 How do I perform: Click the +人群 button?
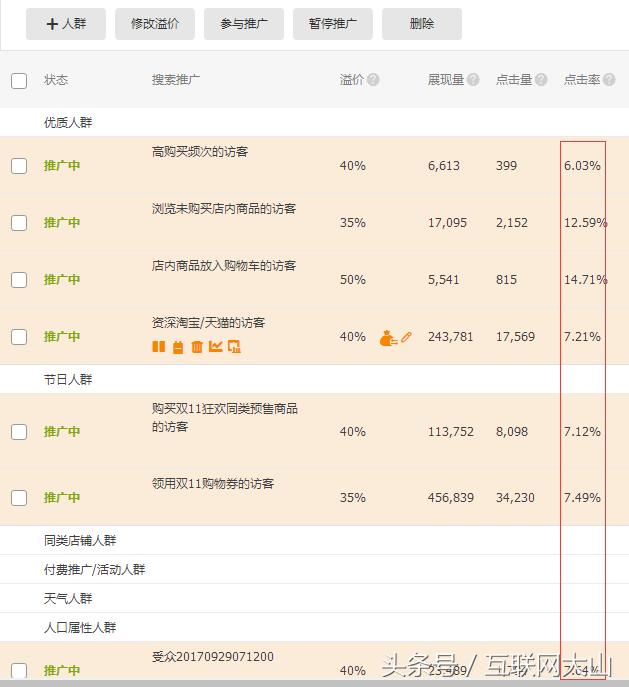click(x=66, y=24)
